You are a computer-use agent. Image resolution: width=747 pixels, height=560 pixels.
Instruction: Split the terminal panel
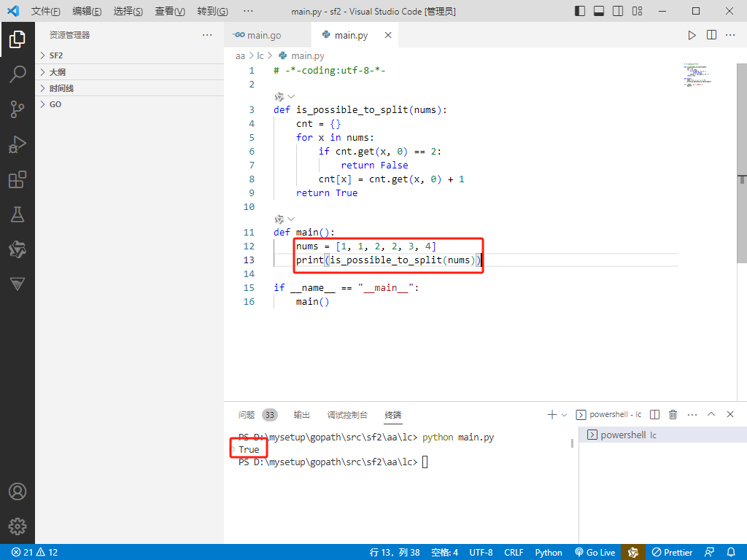pos(655,414)
